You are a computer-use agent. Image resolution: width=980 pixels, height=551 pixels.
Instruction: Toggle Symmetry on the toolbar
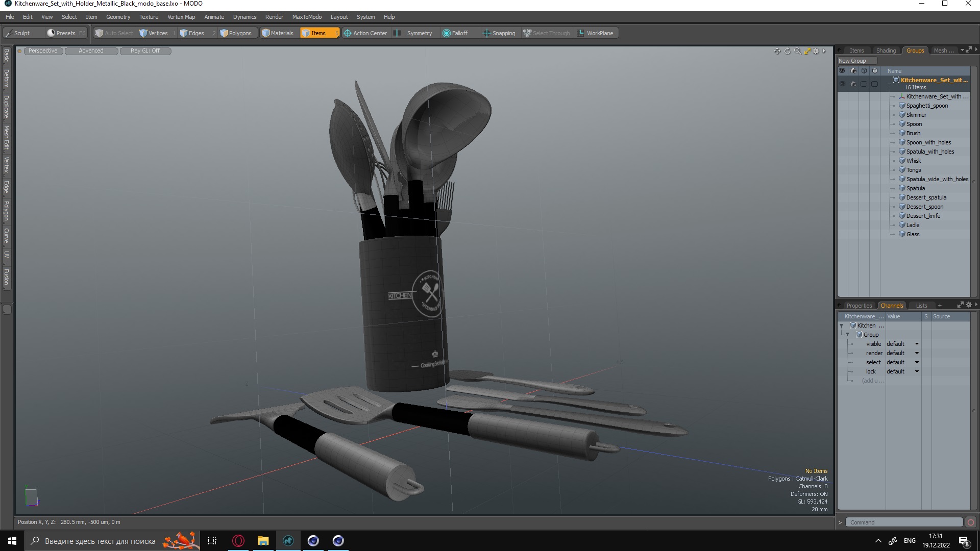tap(415, 33)
